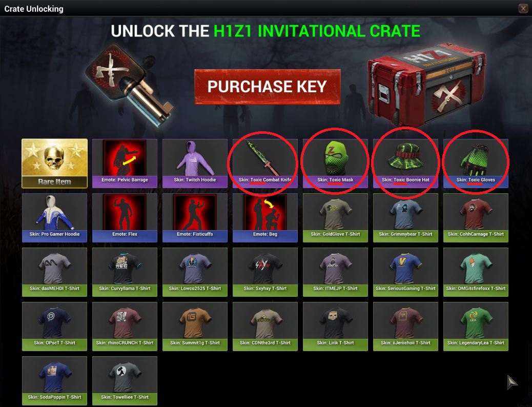Select the Fisticuffs emote
The image size is (532, 407).
tap(195, 217)
